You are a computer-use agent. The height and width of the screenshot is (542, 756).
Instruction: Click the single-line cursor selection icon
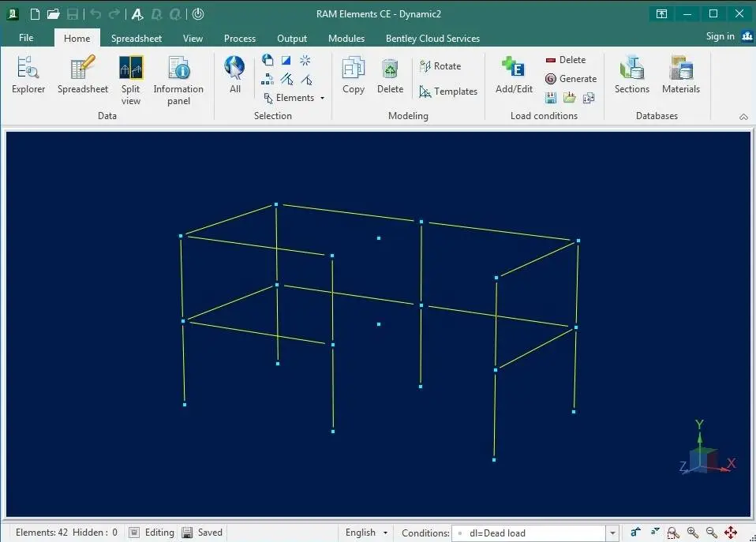point(306,79)
